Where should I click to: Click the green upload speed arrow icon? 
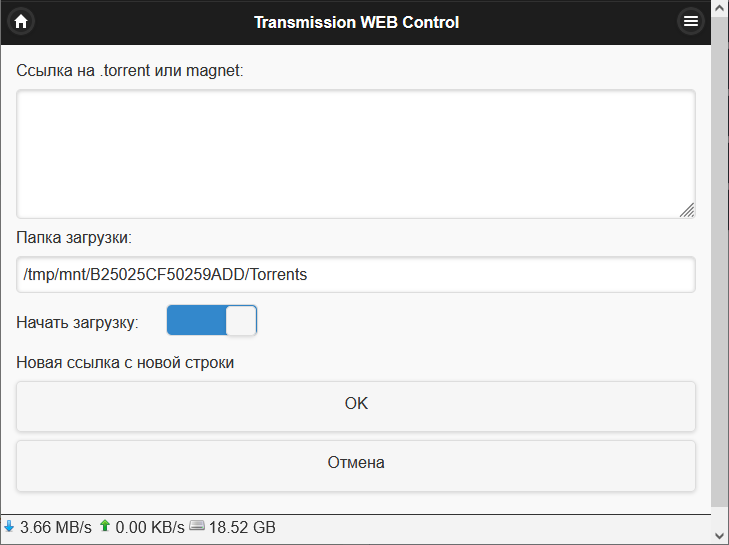pos(105,526)
